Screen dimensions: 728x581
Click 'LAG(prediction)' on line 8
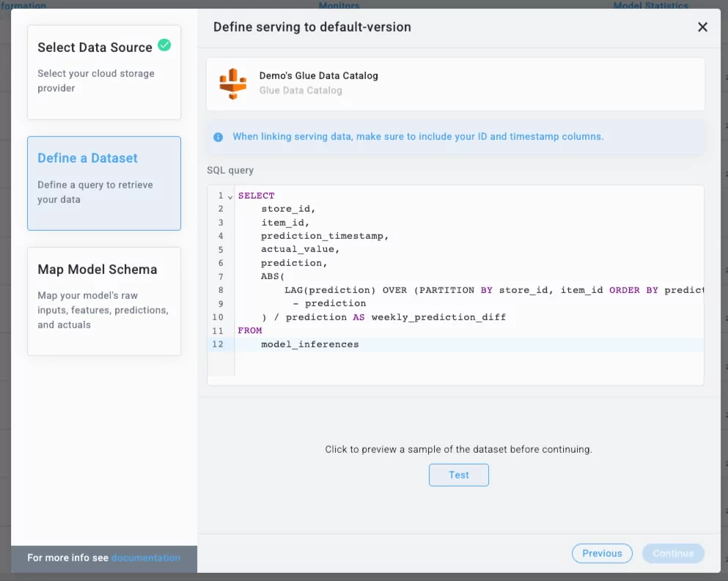pos(330,290)
